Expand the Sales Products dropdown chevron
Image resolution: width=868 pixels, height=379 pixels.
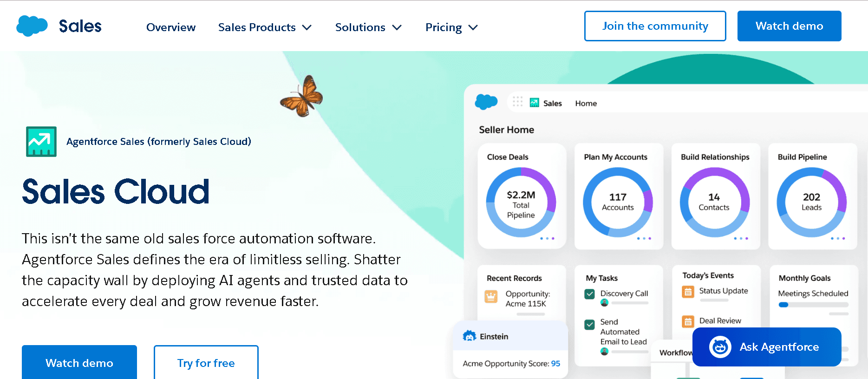pos(307,27)
